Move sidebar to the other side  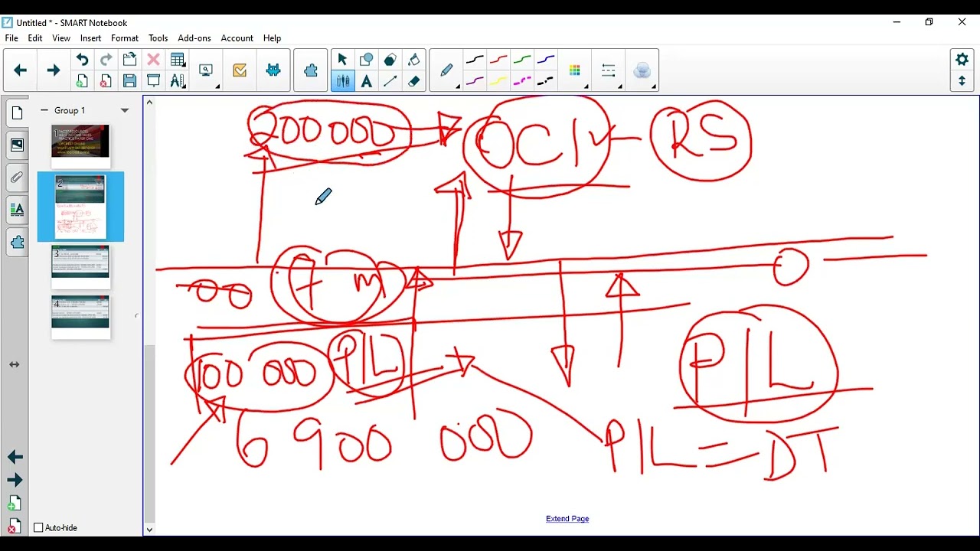pyautogui.click(x=15, y=364)
